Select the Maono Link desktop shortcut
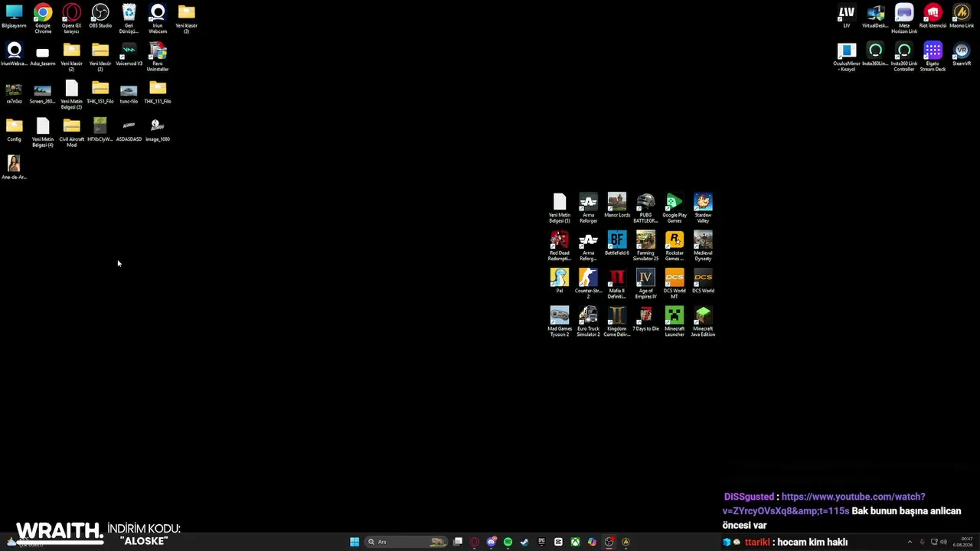980x551 pixels. point(962,17)
